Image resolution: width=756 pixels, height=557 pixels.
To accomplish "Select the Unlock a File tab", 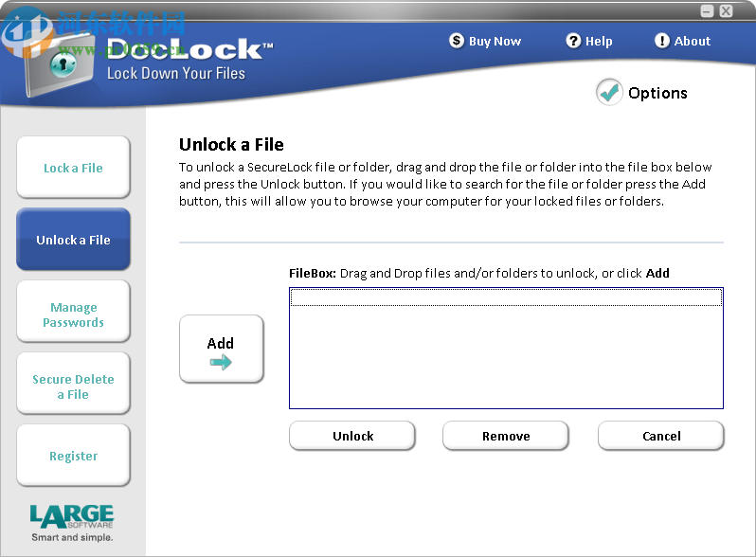I will [73, 240].
